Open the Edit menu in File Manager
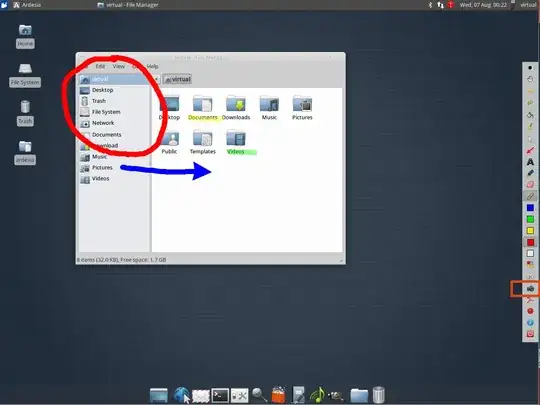This screenshot has width=540, height=405. click(x=100, y=66)
